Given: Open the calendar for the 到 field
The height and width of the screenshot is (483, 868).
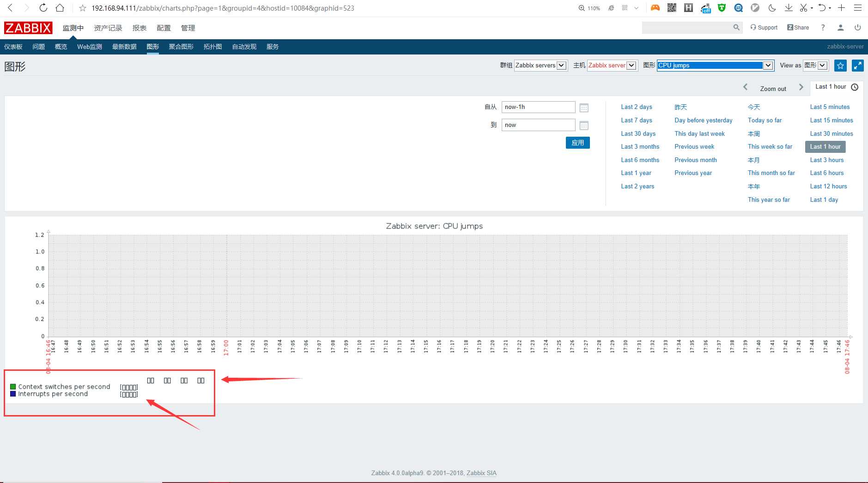Looking at the screenshot, I should 584,125.
